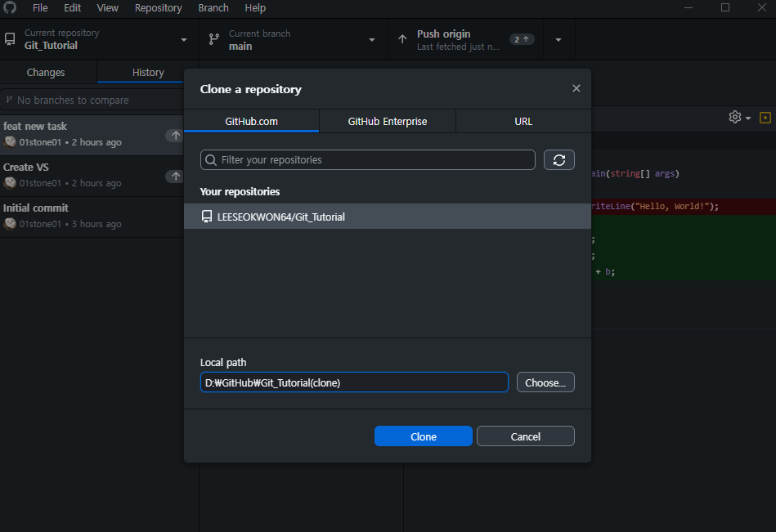Click the 'Last fetched just n...' text
Screen dimensions: 776x532
[458, 47]
